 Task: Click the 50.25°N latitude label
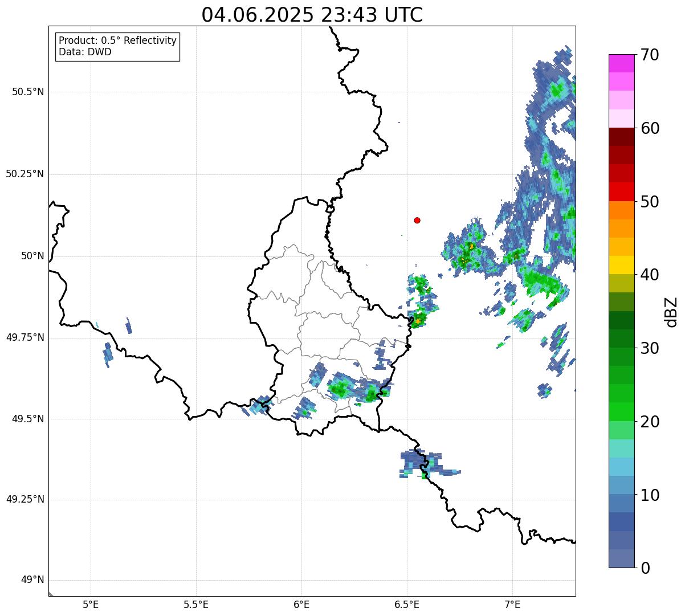pyautogui.click(x=25, y=174)
